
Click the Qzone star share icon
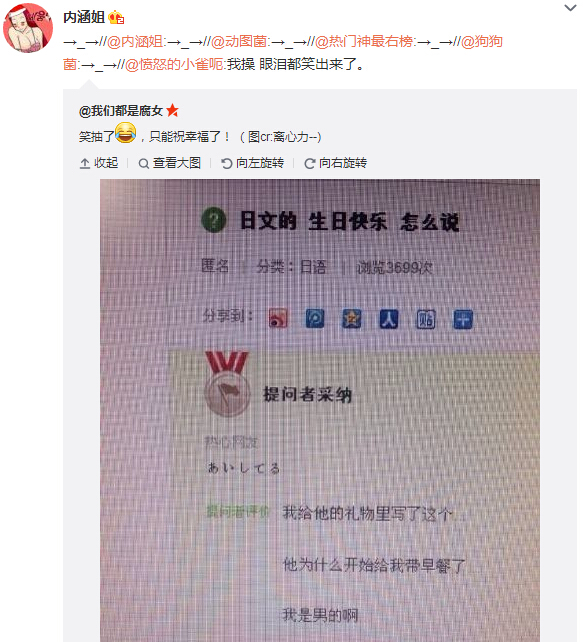pyautogui.click(x=352, y=319)
